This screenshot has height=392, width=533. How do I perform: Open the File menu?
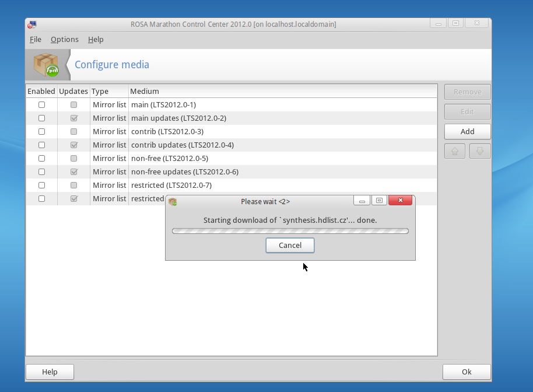coord(36,40)
